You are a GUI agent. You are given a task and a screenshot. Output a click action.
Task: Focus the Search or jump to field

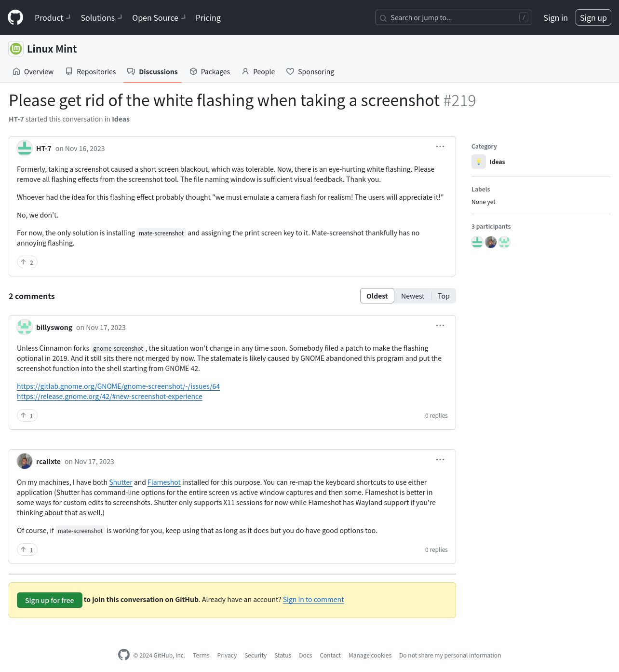point(454,17)
